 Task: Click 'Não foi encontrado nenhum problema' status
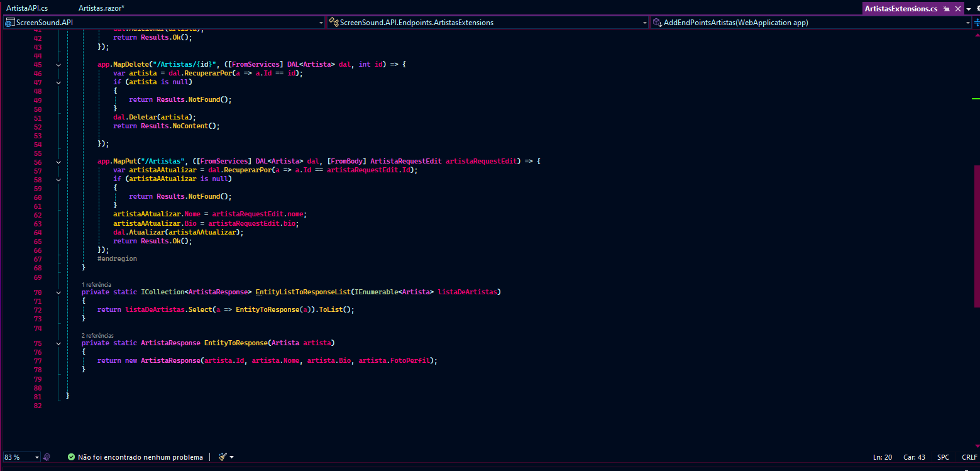(x=140, y=457)
